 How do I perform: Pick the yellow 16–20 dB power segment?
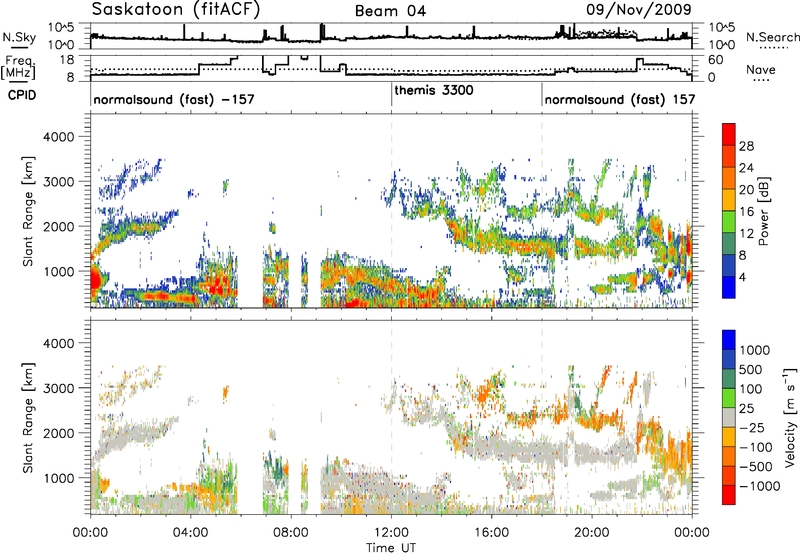(x=729, y=200)
